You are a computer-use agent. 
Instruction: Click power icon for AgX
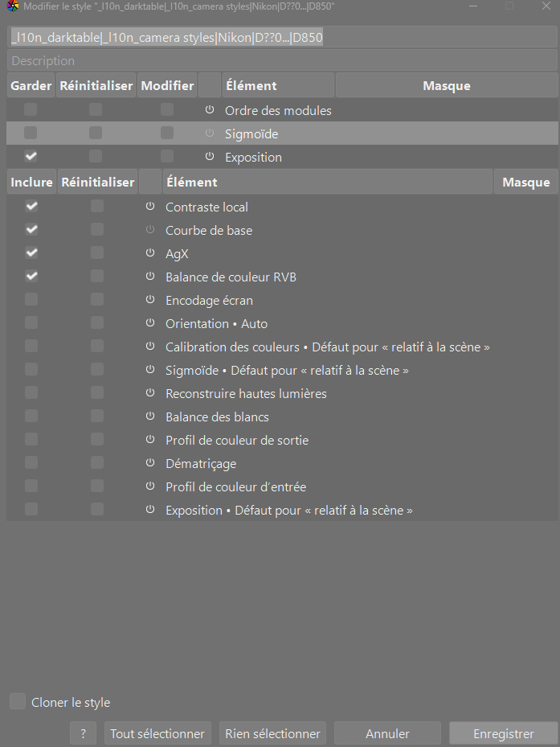(x=150, y=253)
